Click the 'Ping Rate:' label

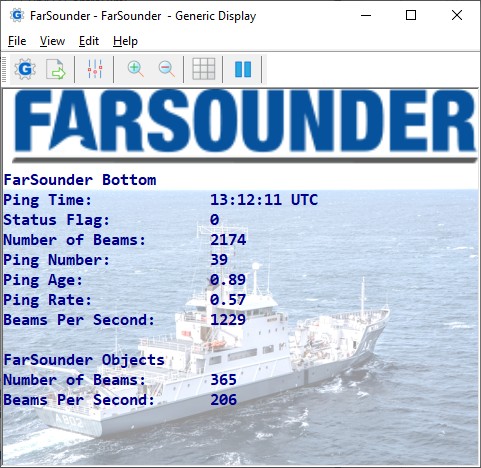click(x=47, y=300)
